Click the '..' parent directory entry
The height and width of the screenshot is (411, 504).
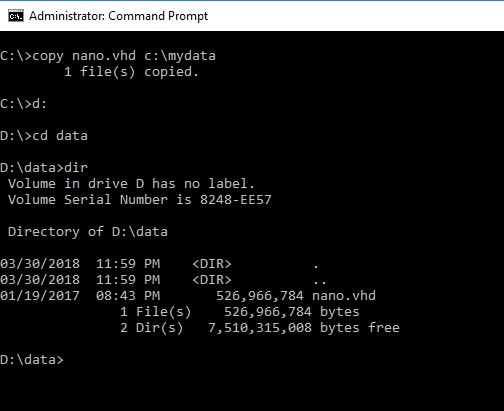[320, 282]
